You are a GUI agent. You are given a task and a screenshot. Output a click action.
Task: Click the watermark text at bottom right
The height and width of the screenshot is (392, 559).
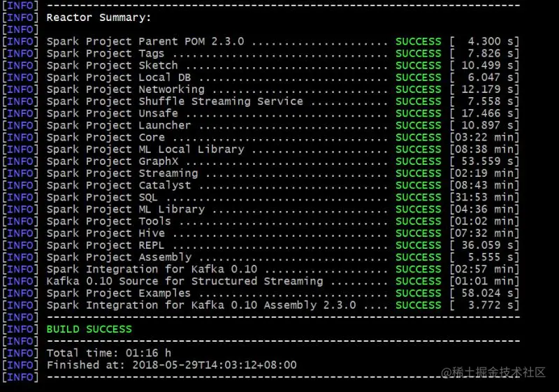(493, 372)
